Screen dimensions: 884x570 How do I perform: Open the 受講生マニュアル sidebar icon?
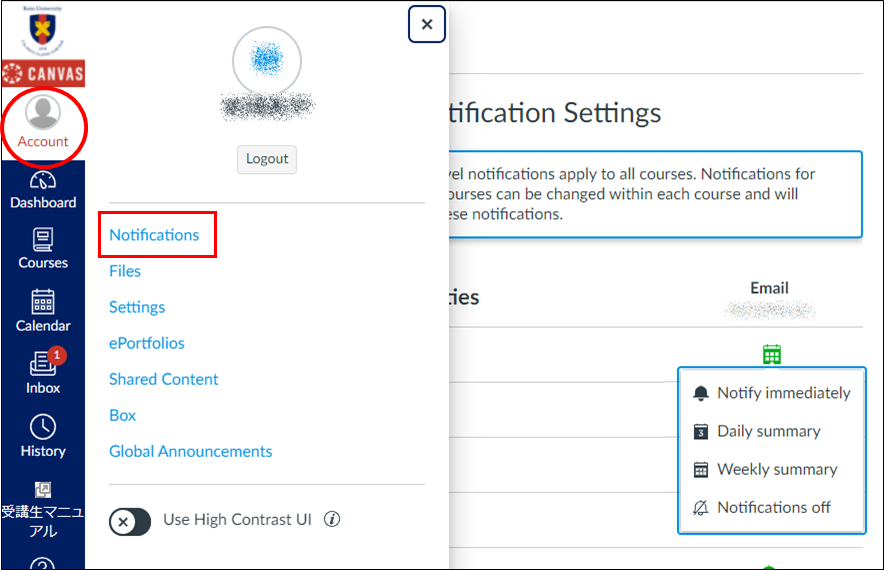point(43,508)
